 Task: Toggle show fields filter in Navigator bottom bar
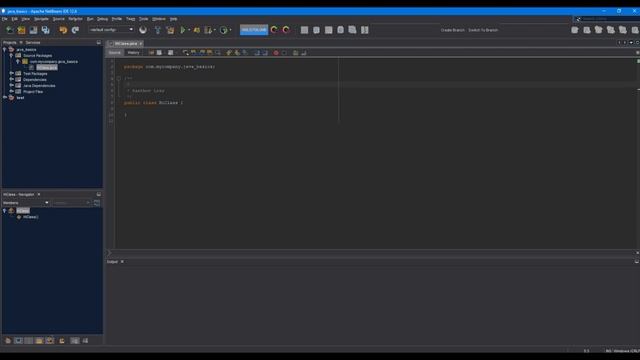pyautogui.click(x=18, y=340)
